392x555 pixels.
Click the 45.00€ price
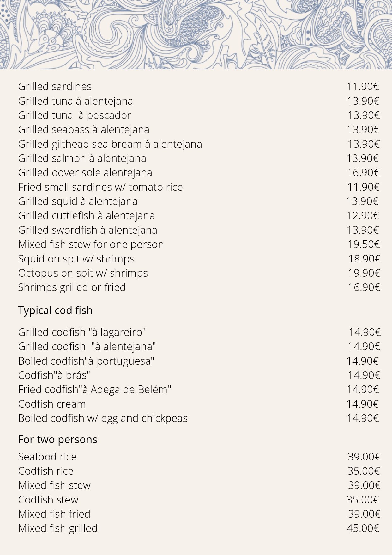(x=363, y=528)
